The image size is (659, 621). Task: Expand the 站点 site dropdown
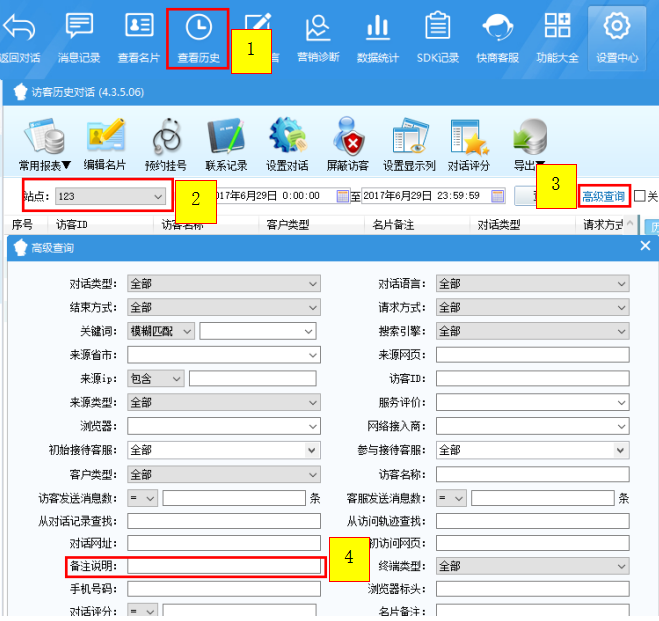click(x=158, y=197)
